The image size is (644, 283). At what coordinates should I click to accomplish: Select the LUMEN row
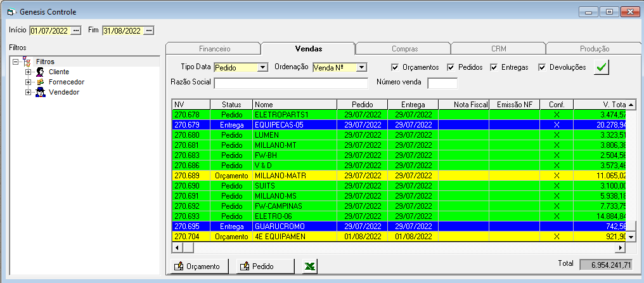click(399, 135)
